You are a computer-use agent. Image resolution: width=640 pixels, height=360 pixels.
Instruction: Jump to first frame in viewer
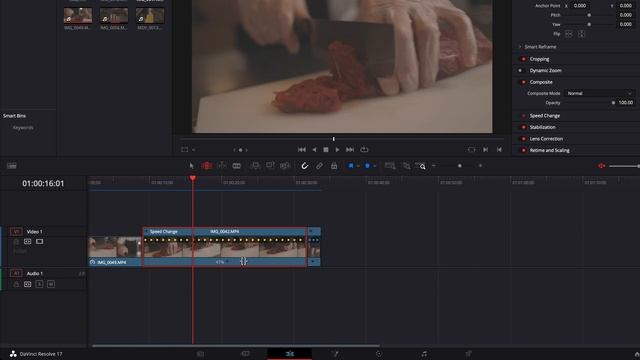click(302, 150)
